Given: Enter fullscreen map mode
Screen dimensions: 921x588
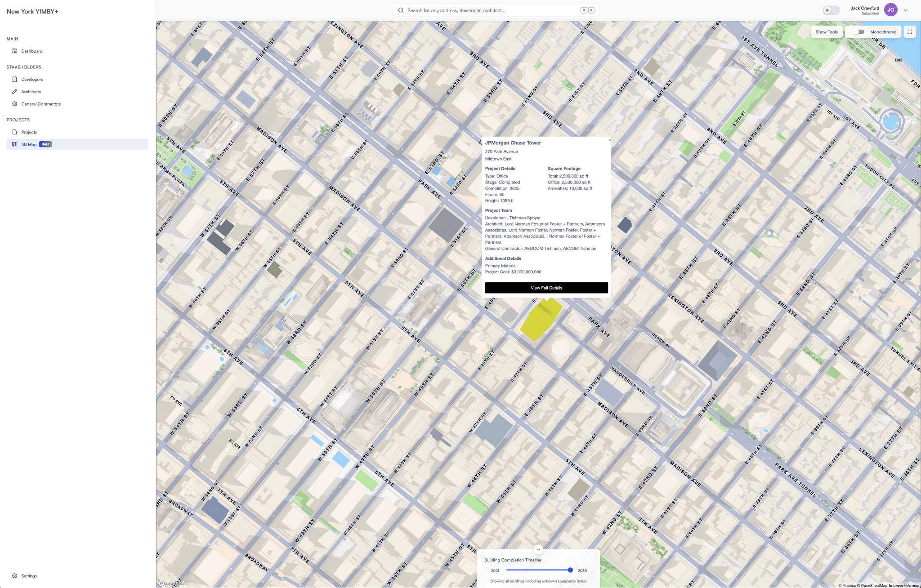Looking at the screenshot, I should [x=910, y=32].
